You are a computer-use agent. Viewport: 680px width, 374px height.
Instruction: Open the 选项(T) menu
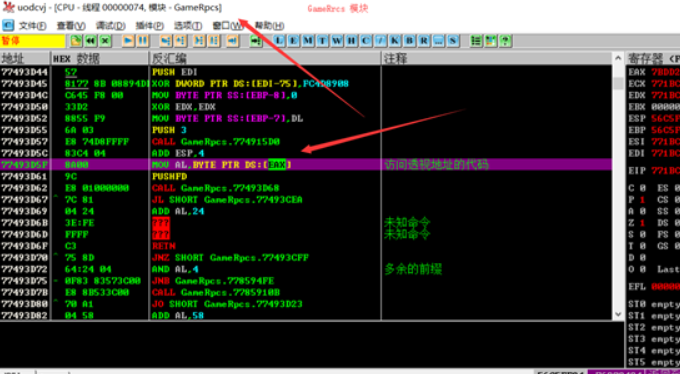click(188, 26)
